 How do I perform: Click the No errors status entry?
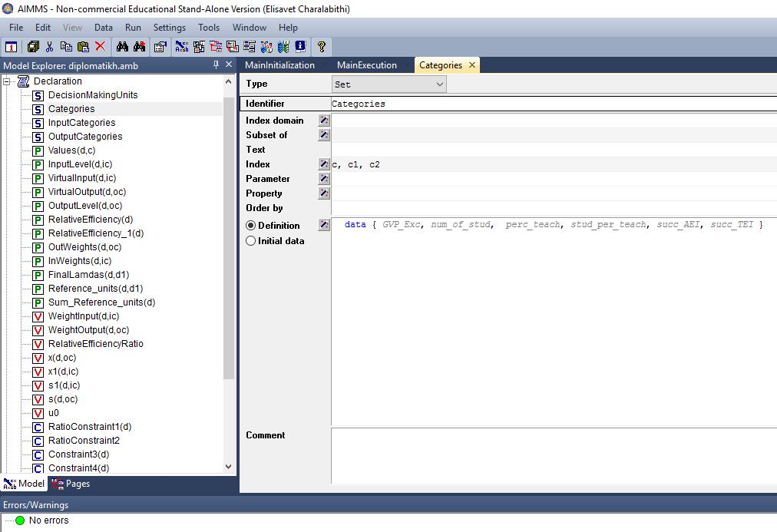48,520
